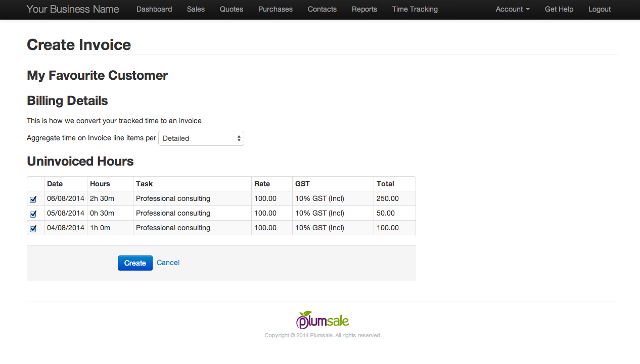This screenshot has height=364, width=640.
Task: Toggle the 05/08/2014 row checkbox
Action: (33, 214)
